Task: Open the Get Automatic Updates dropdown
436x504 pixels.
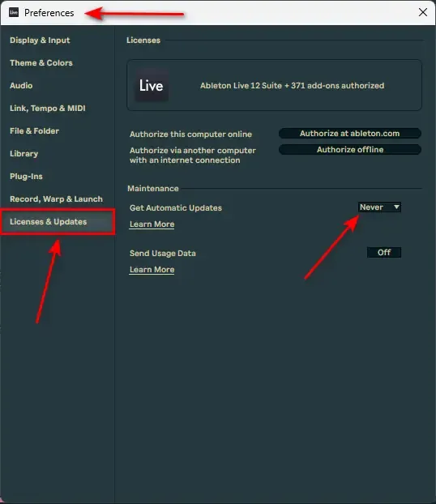Action: (379, 207)
